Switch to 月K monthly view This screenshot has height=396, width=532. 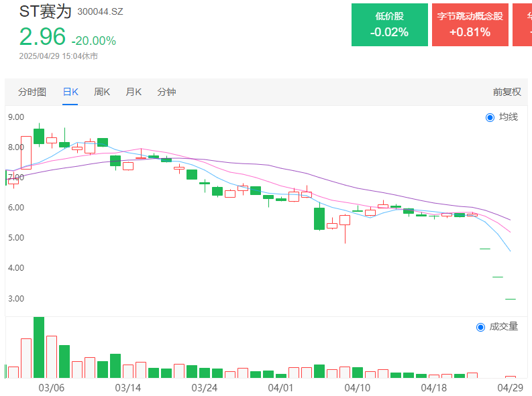(x=134, y=92)
